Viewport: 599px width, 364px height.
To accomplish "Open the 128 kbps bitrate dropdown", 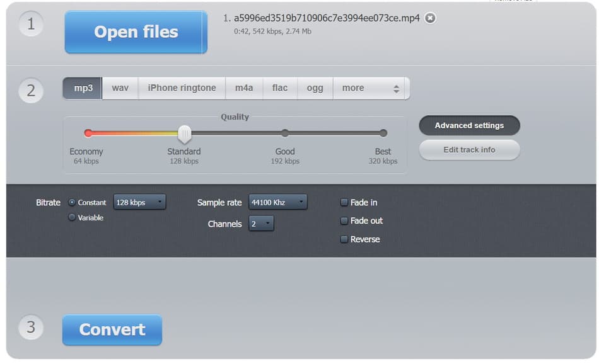I will (x=139, y=202).
